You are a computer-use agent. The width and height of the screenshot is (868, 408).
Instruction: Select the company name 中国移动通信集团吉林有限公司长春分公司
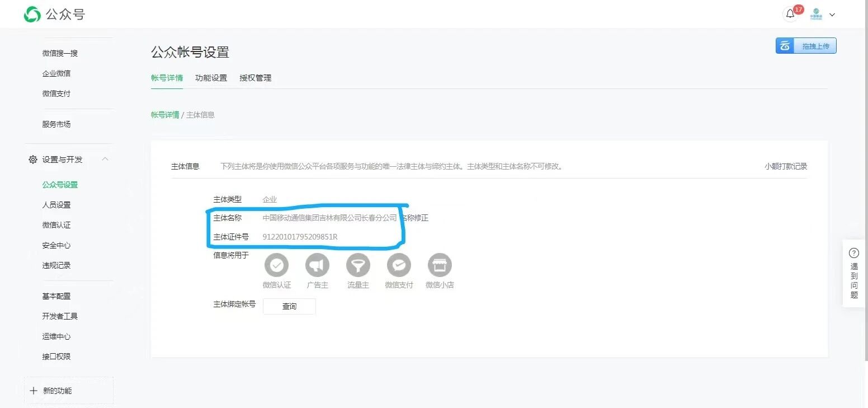330,218
